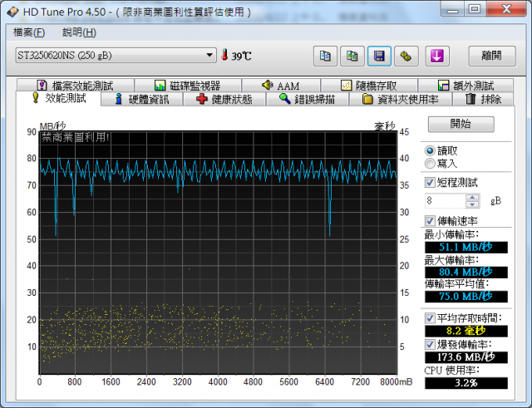Select the 讀取 radio button

pos(430,150)
